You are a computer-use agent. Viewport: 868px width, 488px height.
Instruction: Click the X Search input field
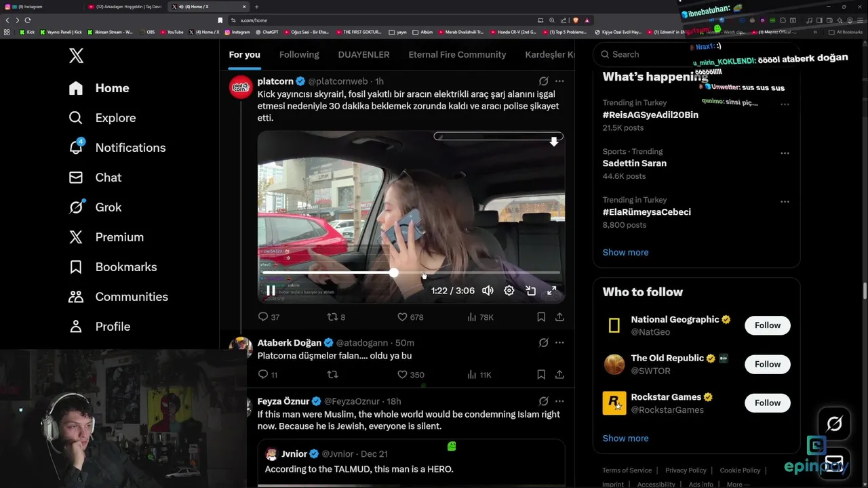tap(696, 54)
